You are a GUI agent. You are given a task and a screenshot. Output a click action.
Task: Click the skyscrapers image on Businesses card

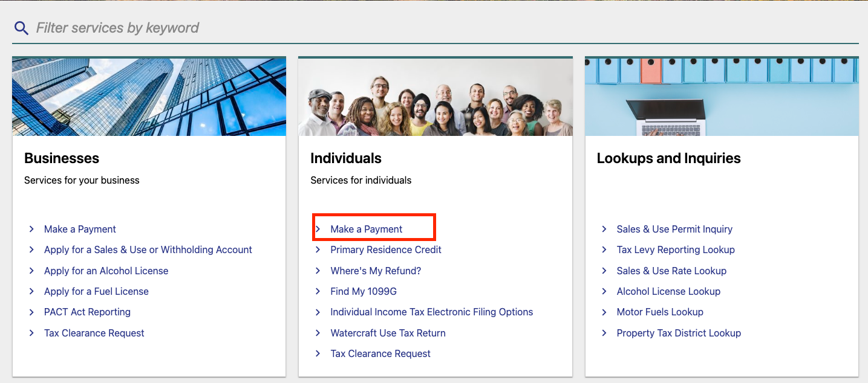coord(149,97)
